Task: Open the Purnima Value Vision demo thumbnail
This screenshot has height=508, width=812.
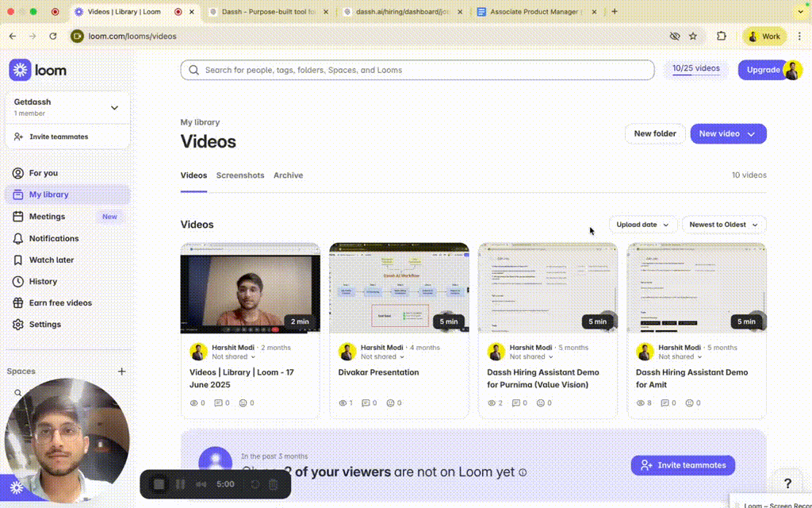Action: coord(548,288)
